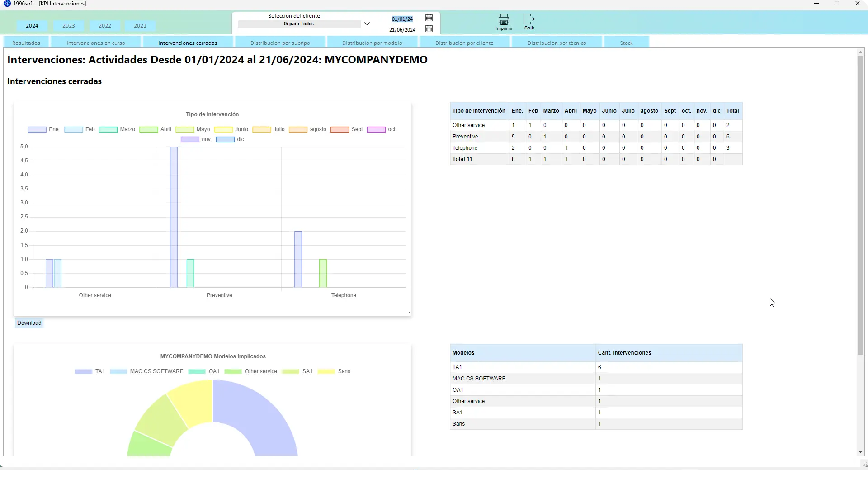The image size is (868, 484).
Task: Click the start date field 01/01/24
Action: (x=402, y=19)
